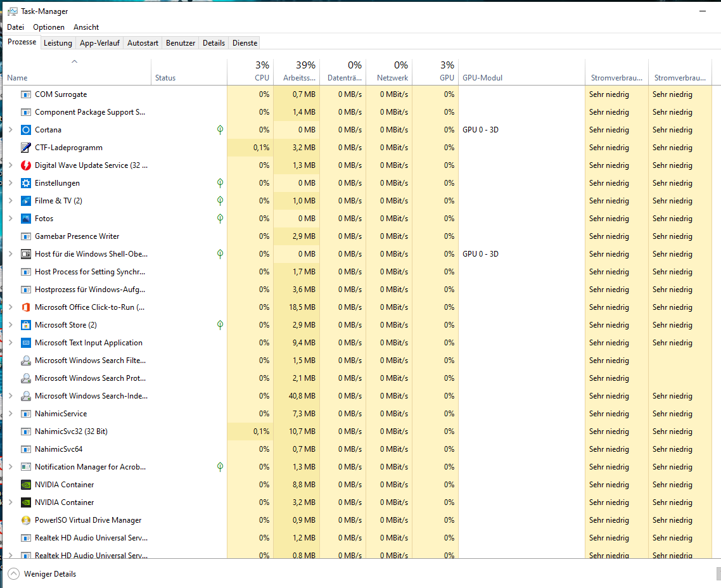Switch to the Leistung tab

tap(58, 42)
